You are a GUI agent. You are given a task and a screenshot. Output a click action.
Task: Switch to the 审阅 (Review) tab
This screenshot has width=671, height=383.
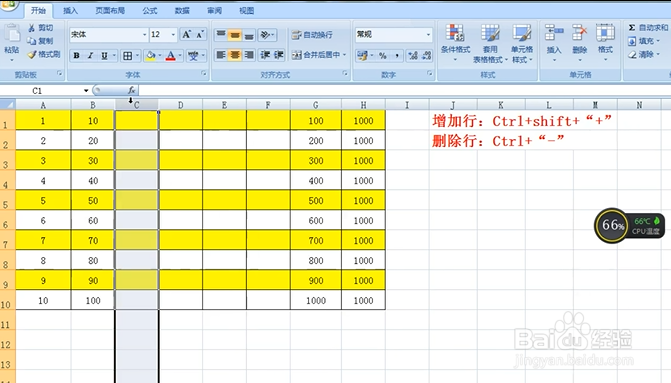214,11
